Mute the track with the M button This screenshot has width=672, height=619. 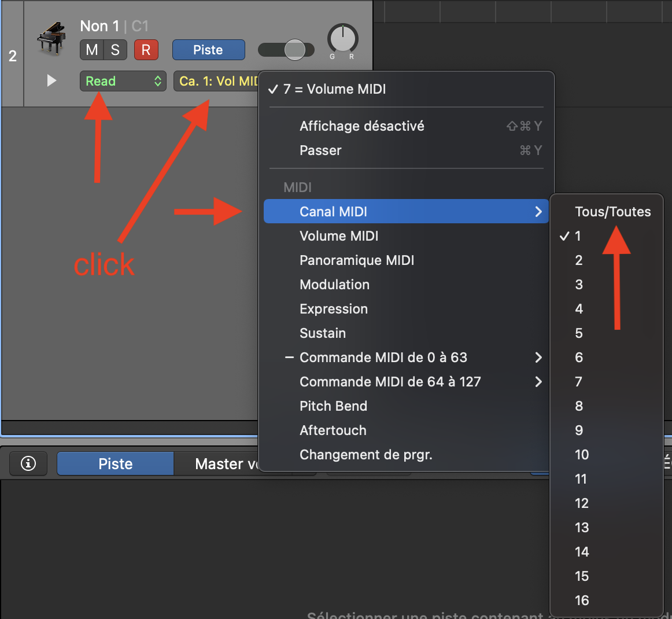point(91,50)
